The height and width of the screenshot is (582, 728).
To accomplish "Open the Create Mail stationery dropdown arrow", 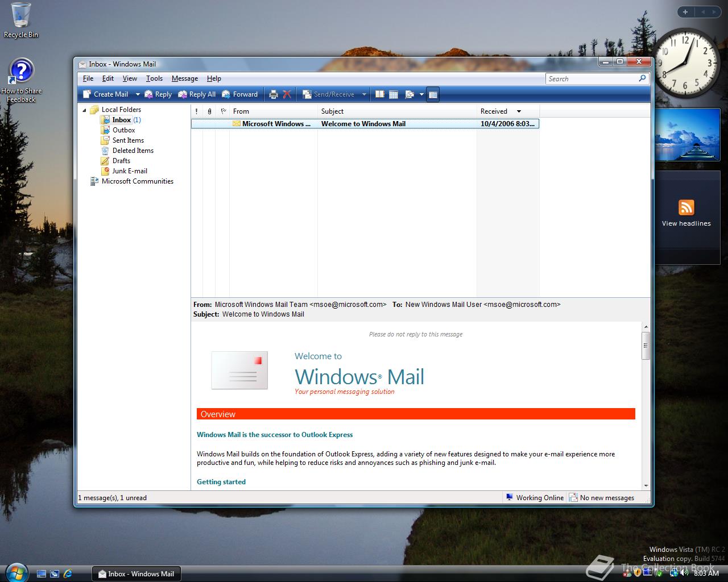I will click(137, 94).
